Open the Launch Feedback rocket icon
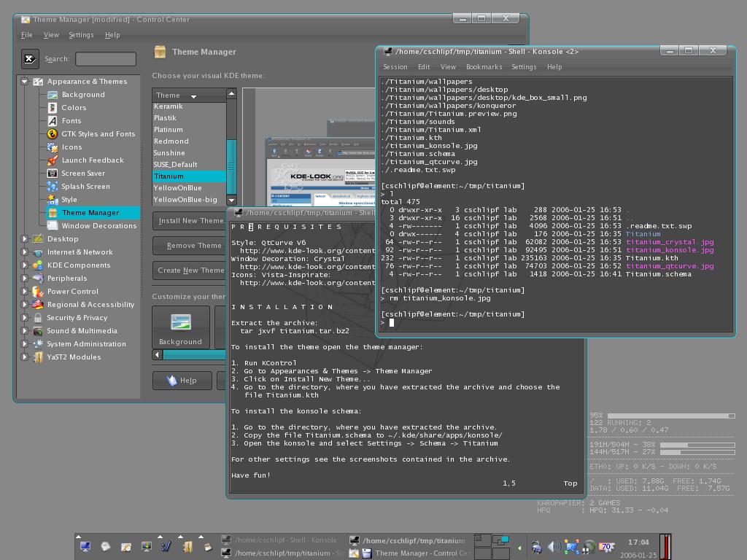Image resolution: width=747 pixels, height=560 pixels. point(53,160)
